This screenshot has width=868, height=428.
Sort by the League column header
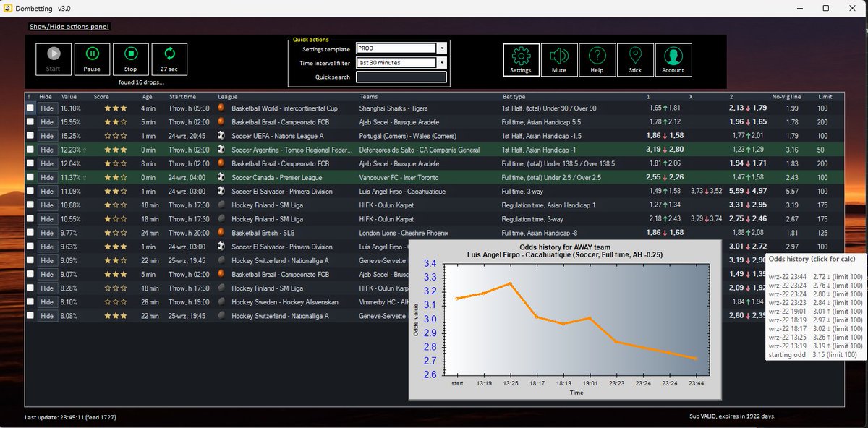(x=228, y=97)
